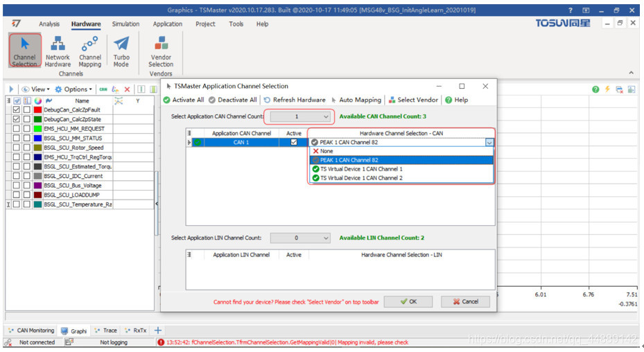This screenshot has width=644, height=352.
Task: Click red color swatch of DebugCan_CalcZpFault
Action: point(38,109)
